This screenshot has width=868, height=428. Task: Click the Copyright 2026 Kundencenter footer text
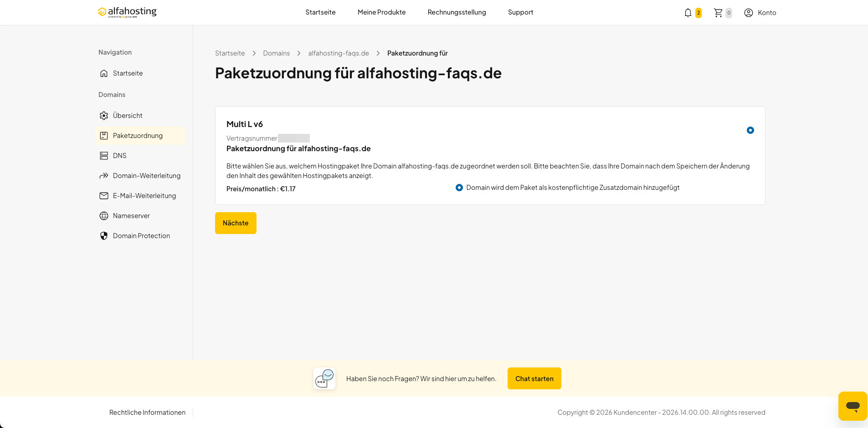pos(661,413)
